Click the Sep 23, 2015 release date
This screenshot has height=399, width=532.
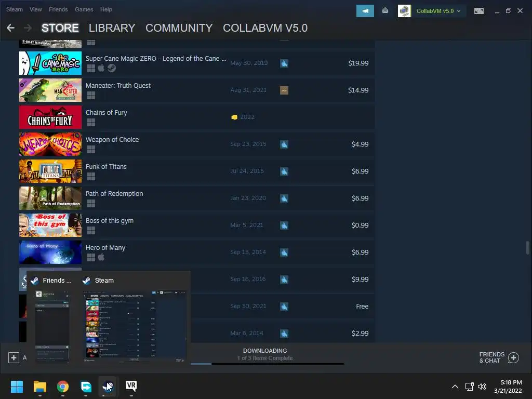click(x=248, y=144)
